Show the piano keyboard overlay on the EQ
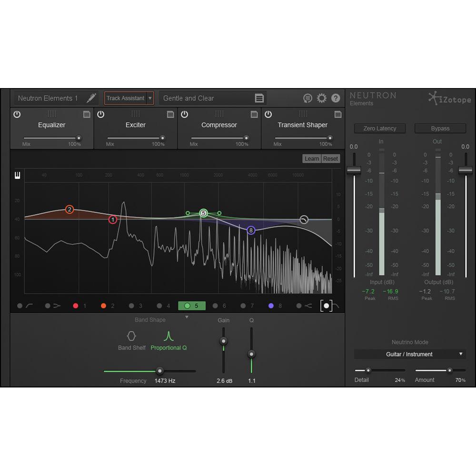The image size is (476, 476). pyautogui.click(x=17, y=175)
